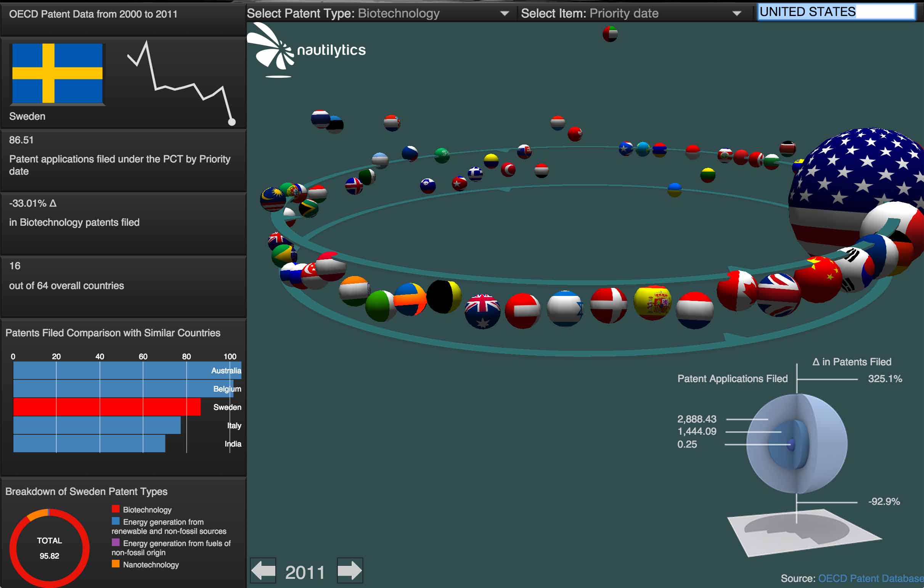Select the Ukraine flag sphere

tap(674, 190)
